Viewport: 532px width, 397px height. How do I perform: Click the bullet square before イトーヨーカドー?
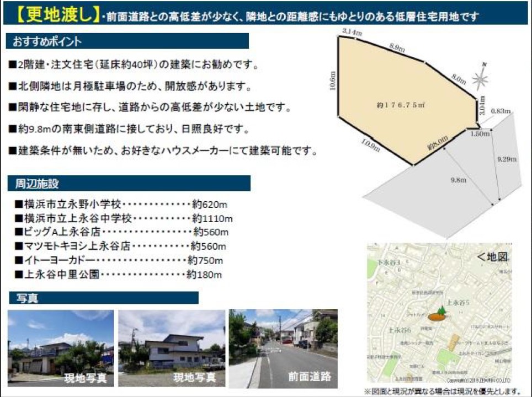pyautogui.click(x=19, y=260)
